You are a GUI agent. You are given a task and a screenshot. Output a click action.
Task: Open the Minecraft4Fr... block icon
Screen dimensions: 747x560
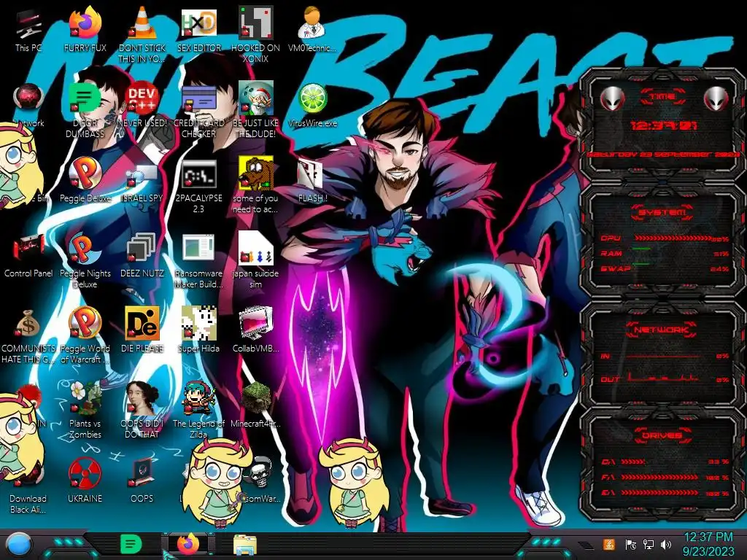pyautogui.click(x=256, y=398)
